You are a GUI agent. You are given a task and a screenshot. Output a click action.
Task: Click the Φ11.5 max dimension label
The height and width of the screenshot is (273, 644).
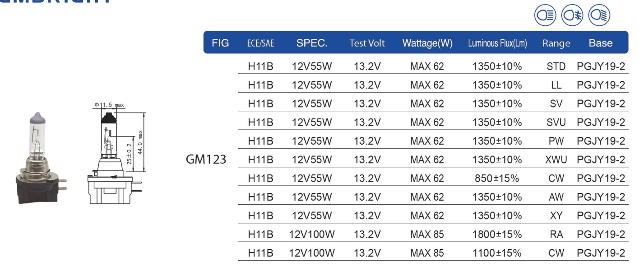pyautogui.click(x=109, y=105)
